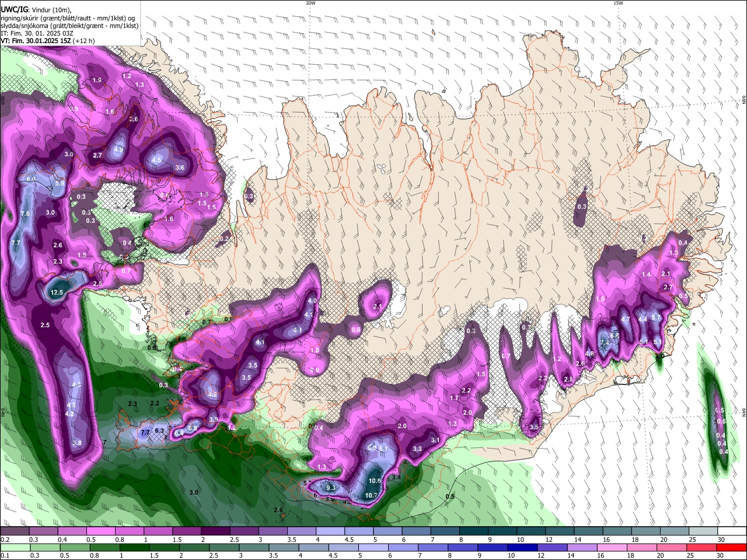Select the 'rigning/skúrir' legend description line
Image resolution: width=747 pixels, height=560 pixels.
(69, 18)
